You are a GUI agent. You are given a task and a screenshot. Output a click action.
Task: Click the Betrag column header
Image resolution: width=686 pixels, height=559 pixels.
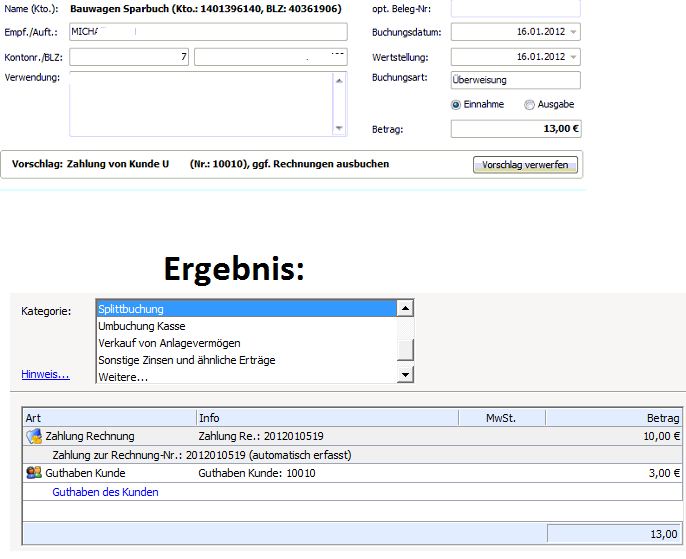point(613,418)
